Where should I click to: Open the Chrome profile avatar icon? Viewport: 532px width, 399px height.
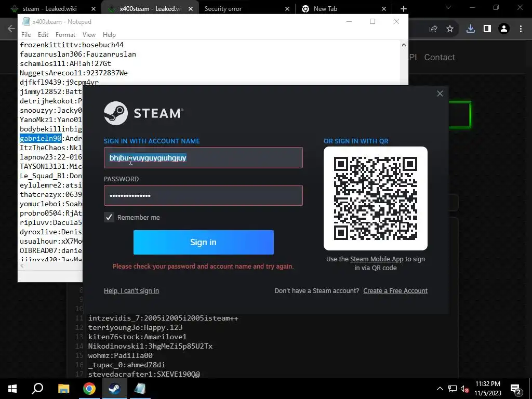(504, 29)
